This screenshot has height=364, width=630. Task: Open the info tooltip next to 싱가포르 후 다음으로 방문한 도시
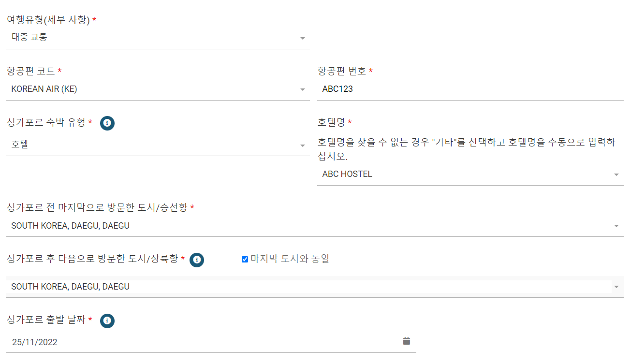[x=196, y=260]
